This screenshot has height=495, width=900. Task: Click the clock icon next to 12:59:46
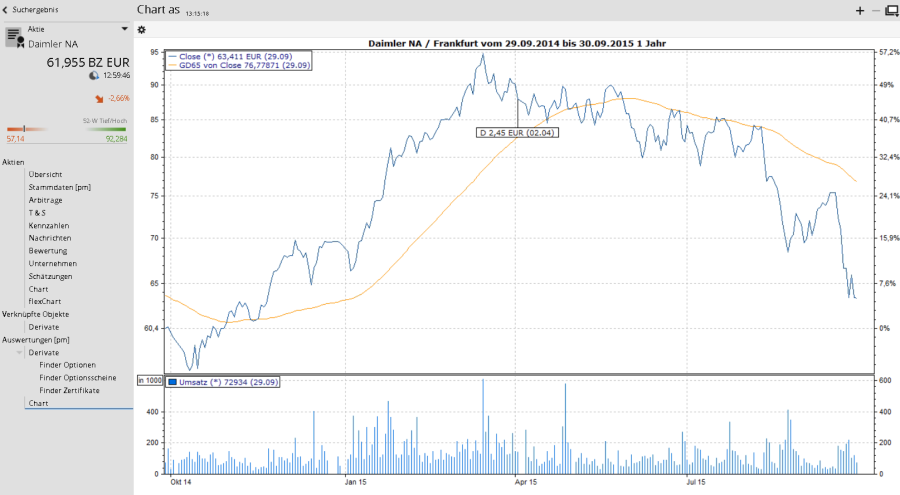click(94, 75)
